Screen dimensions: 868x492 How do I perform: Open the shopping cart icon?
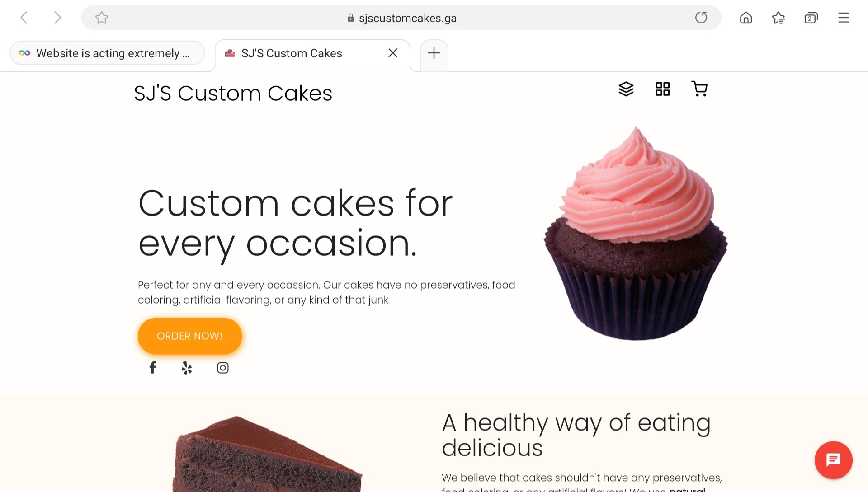click(x=699, y=89)
